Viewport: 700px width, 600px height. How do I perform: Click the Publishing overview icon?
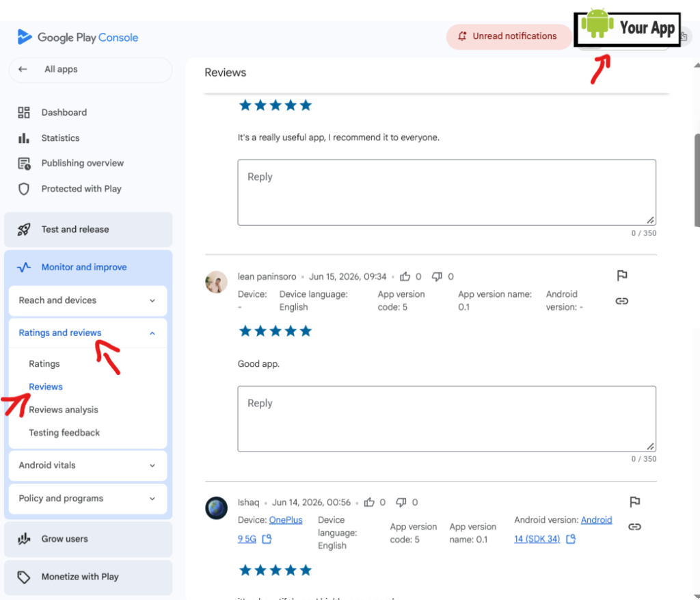24,164
